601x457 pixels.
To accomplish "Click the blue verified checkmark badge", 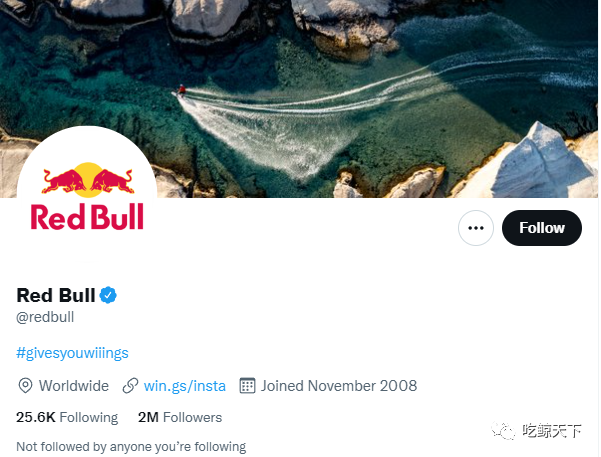I will tap(108, 295).
